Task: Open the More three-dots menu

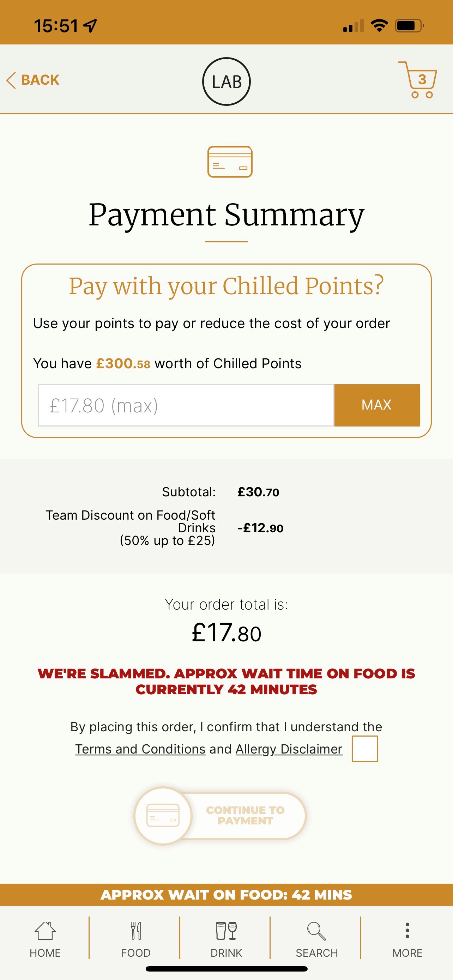Action: (407, 931)
